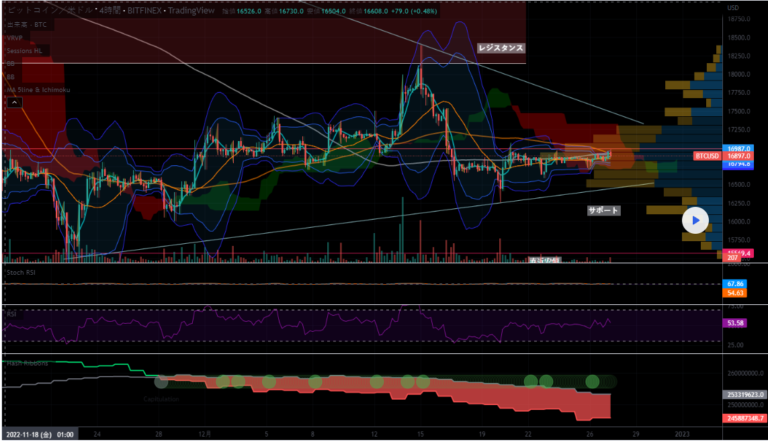
Task: Click the Stoch RSI 67.86 value label
Action: coord(735,284)
